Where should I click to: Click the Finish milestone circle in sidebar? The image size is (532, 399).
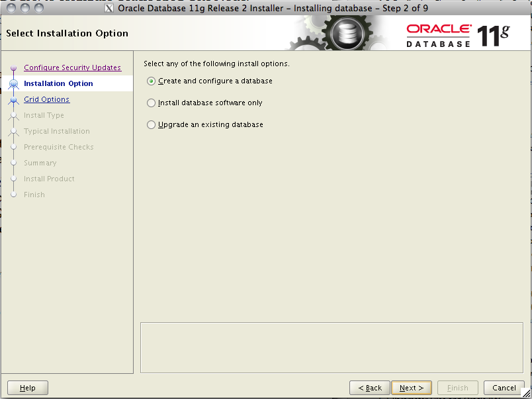(14, 195)
